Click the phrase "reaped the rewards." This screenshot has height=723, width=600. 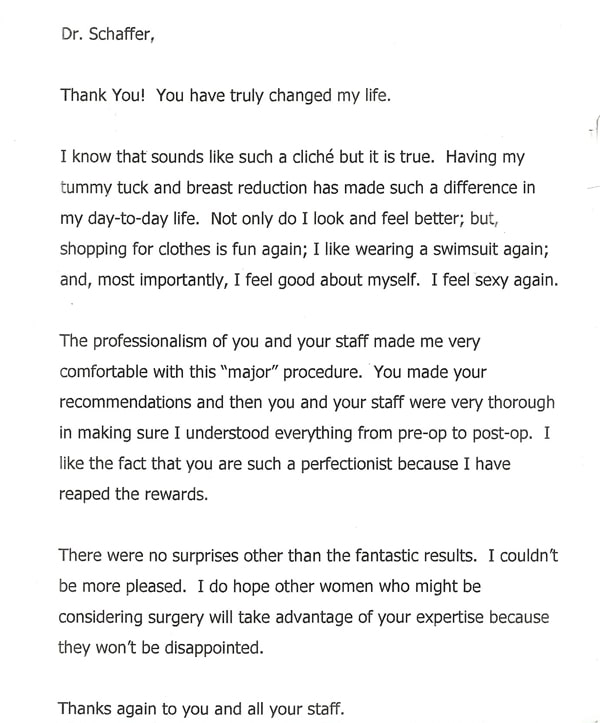click(x=134, y=494)
